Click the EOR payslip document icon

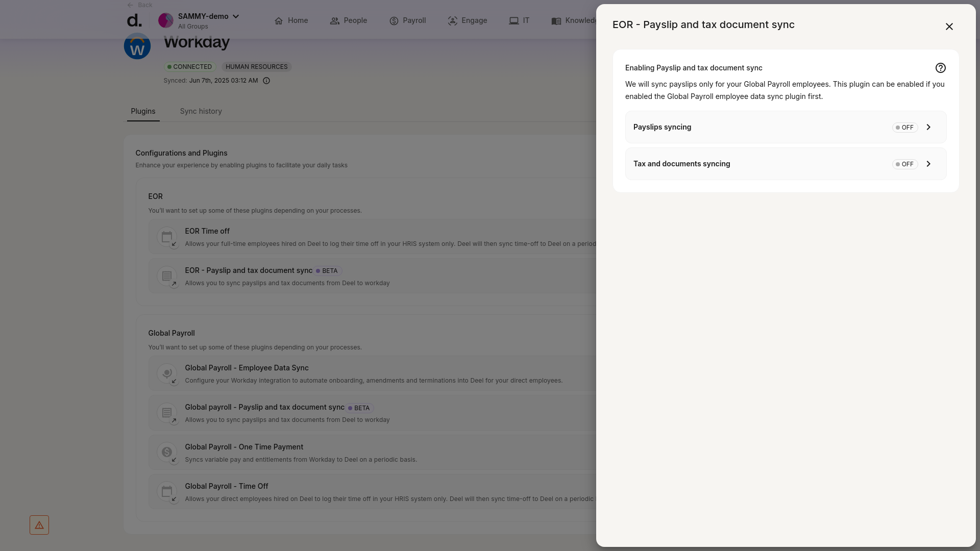(167, 277)
